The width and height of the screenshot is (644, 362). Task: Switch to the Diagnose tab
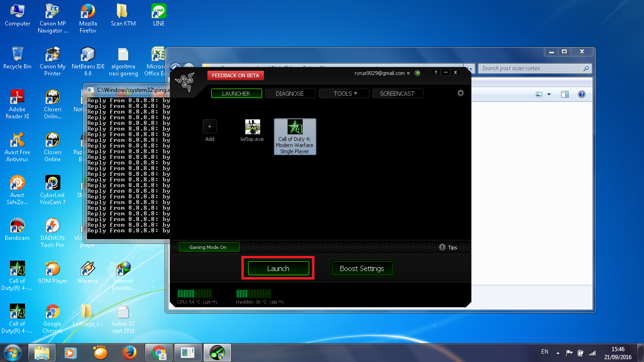290,93
